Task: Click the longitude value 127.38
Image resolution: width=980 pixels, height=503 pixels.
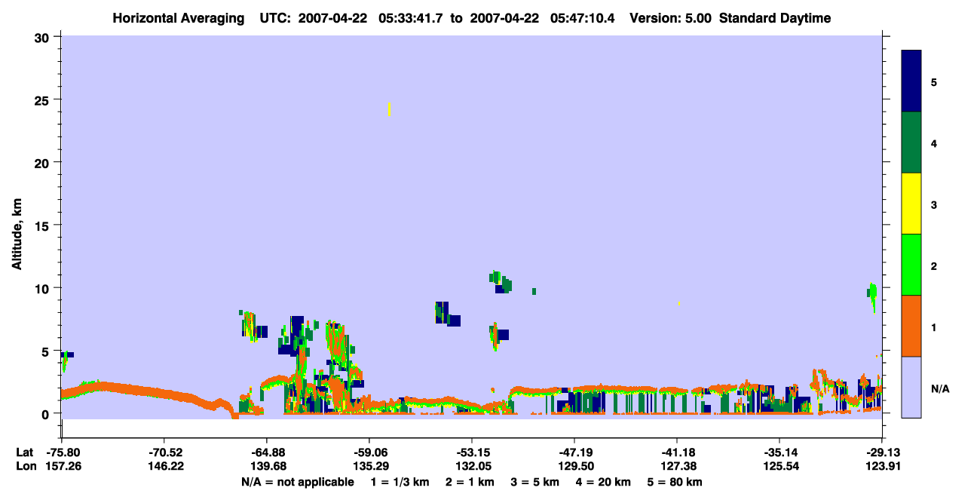Action: (677, 467)
